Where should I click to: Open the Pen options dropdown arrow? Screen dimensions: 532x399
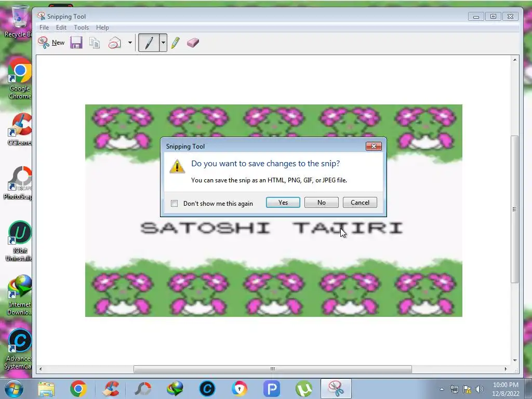point(163,43)
